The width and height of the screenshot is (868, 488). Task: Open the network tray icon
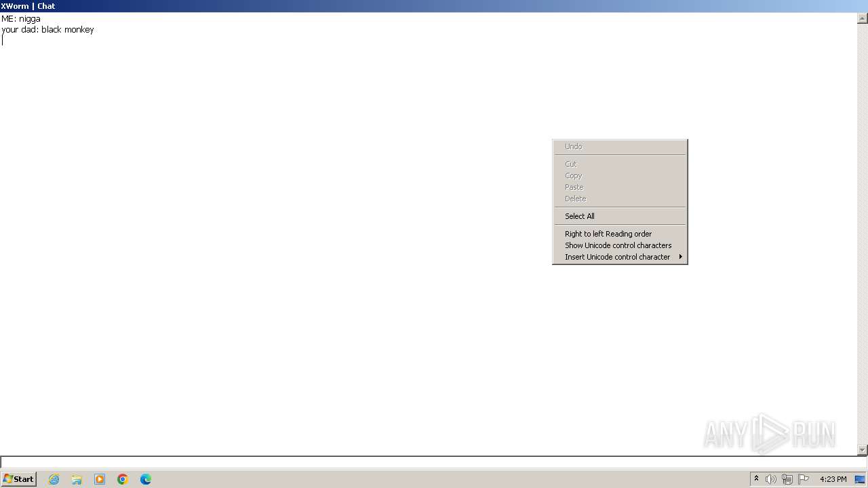pyautogui.click(x=787, y=479)
